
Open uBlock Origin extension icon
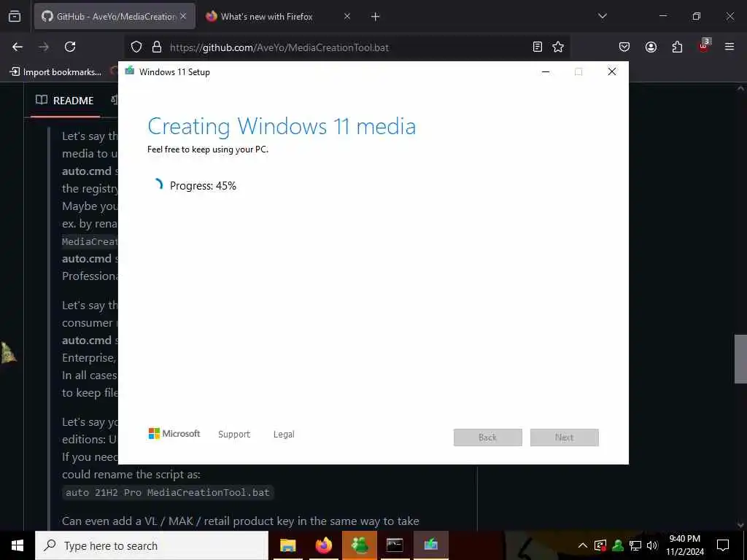point(704,46)
